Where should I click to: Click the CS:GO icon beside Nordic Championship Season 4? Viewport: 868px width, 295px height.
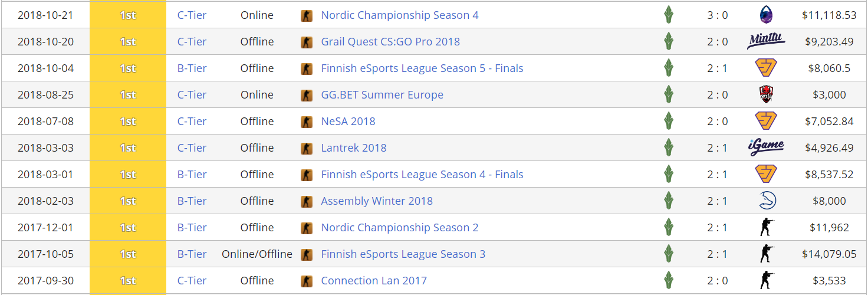[306, 15]
